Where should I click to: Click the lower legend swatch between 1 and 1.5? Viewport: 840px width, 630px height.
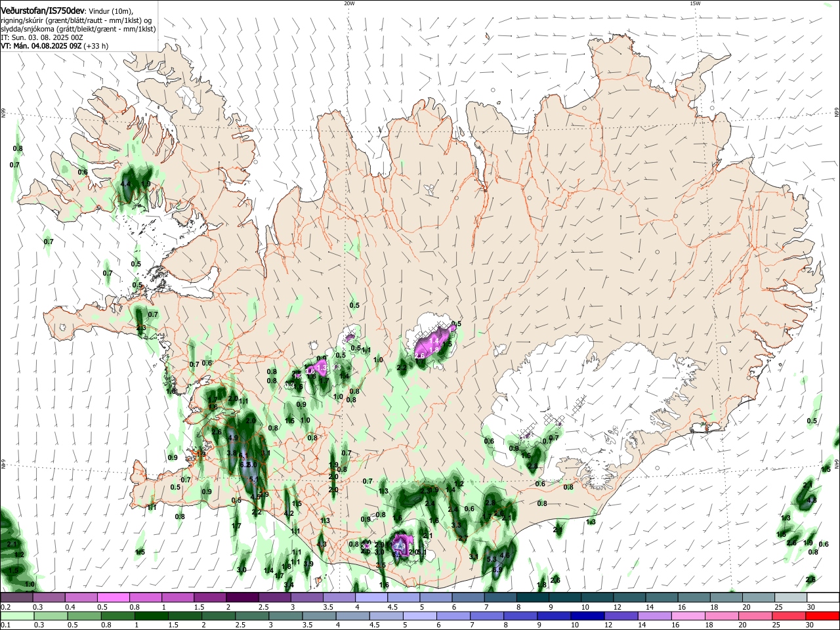[152, 616]
